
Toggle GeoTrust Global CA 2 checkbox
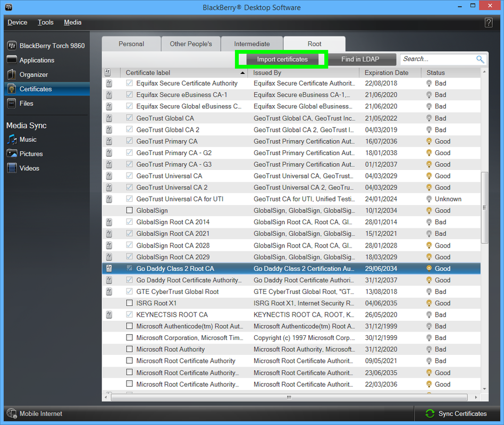tap(129, 130)
